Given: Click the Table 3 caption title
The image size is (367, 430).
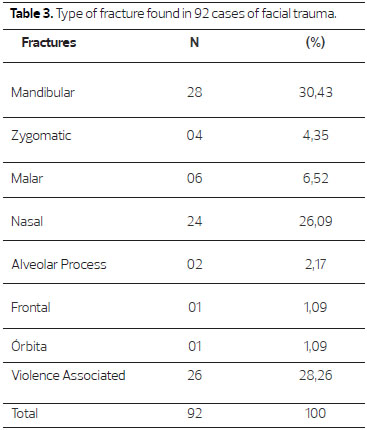Looking at the screenshot, I should 173,14.
